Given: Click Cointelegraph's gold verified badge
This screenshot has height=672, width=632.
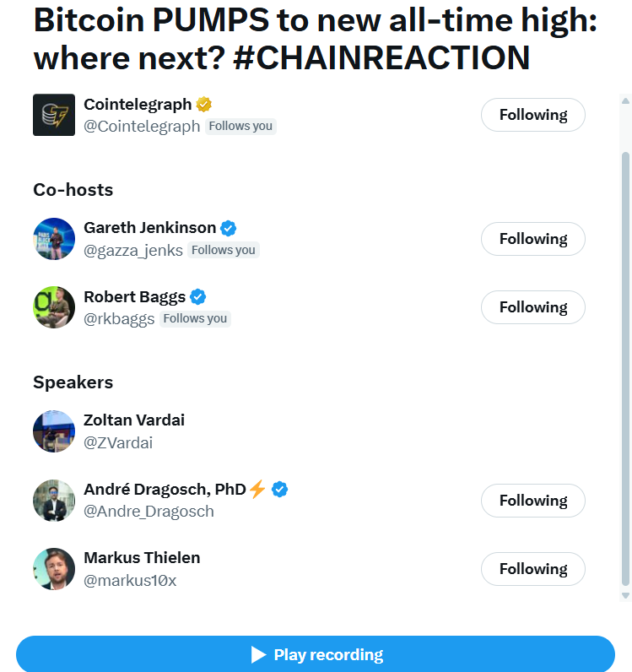Looking at the screenshot, I should 204,105.
